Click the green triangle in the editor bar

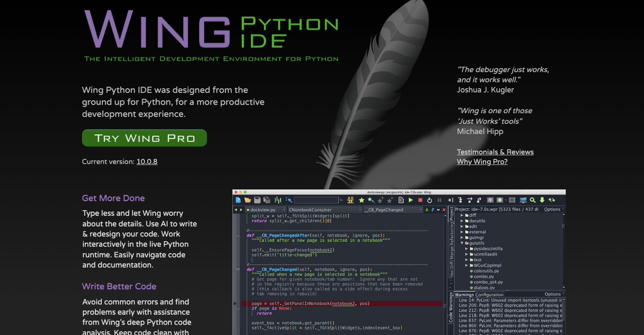pos(427,210)
